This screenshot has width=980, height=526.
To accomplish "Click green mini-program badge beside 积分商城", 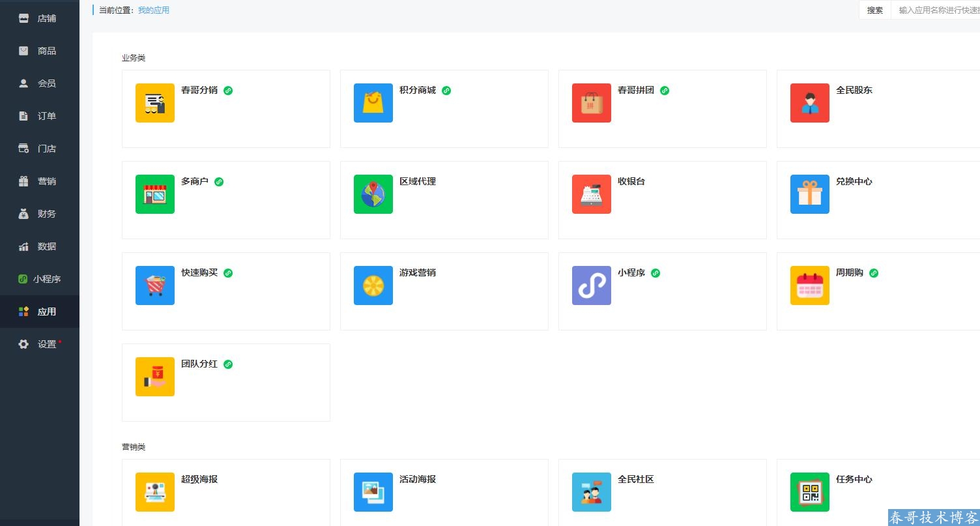I will pyautogui.click(x=446, y=91).
